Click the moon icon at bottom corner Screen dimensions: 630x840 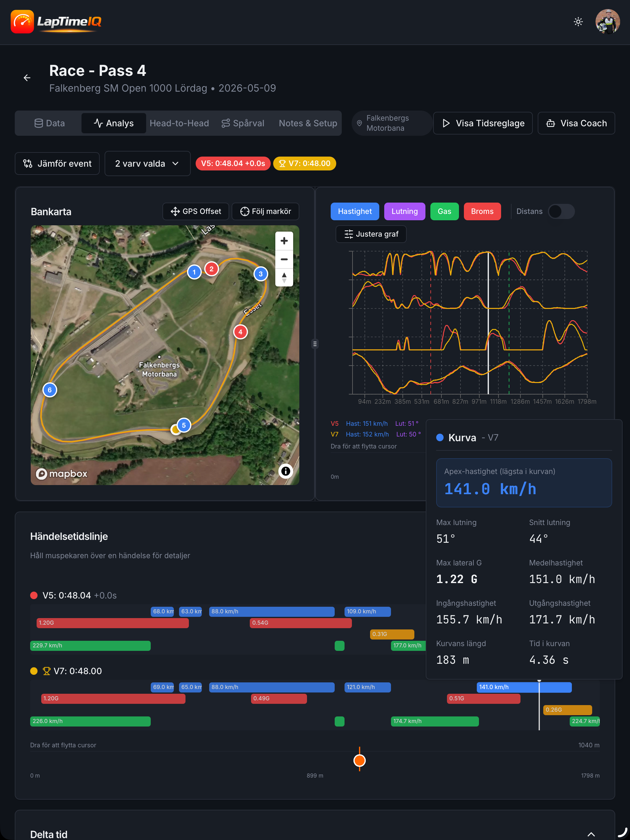622,832
